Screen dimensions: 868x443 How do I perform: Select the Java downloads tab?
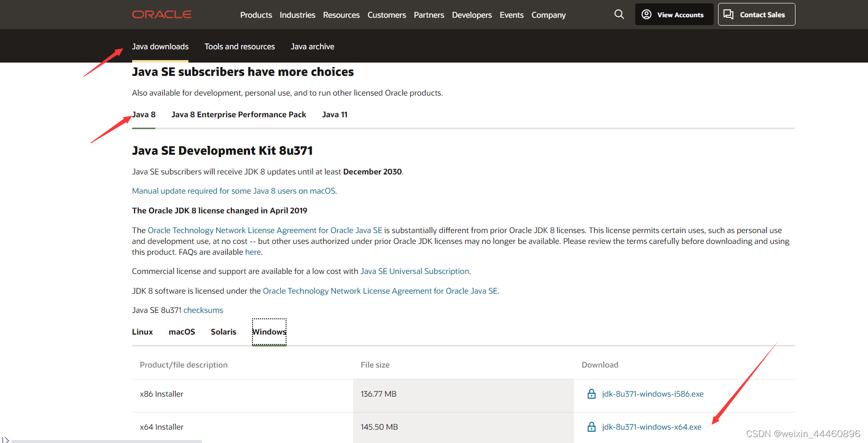click(160, 46)
